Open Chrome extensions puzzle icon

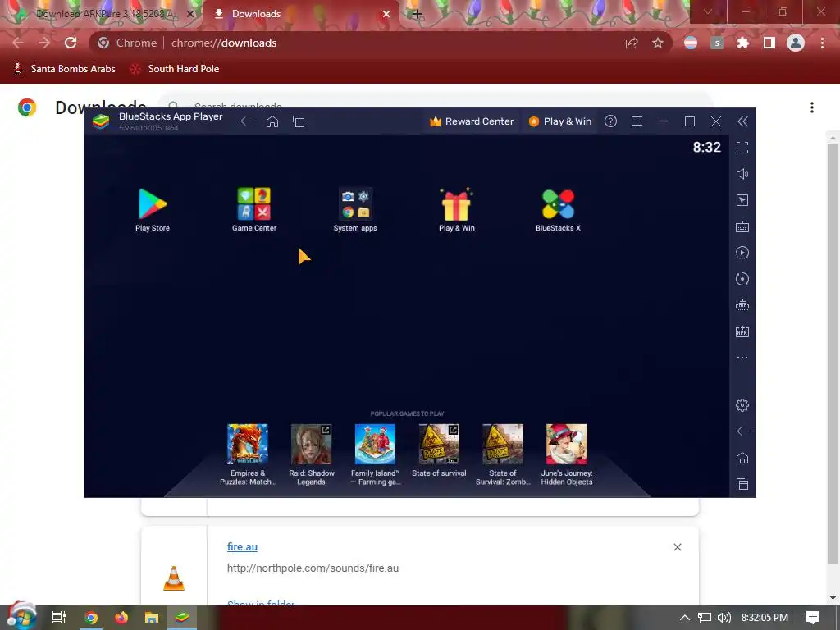pyautogui.click(x=743, y=43)
